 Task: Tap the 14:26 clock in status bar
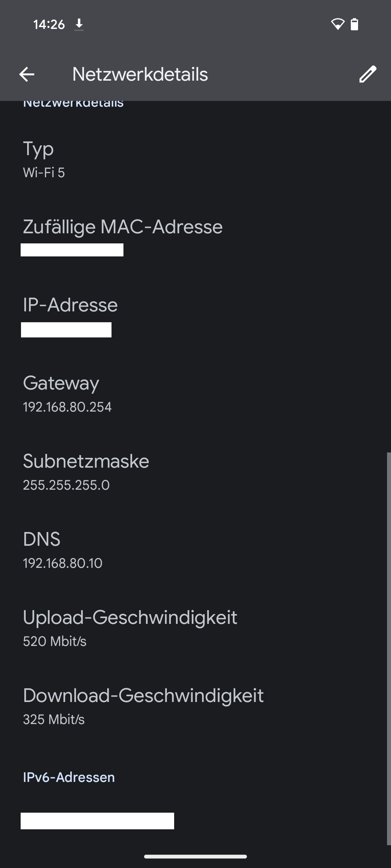pyautogui.click(x=49, y=25)
